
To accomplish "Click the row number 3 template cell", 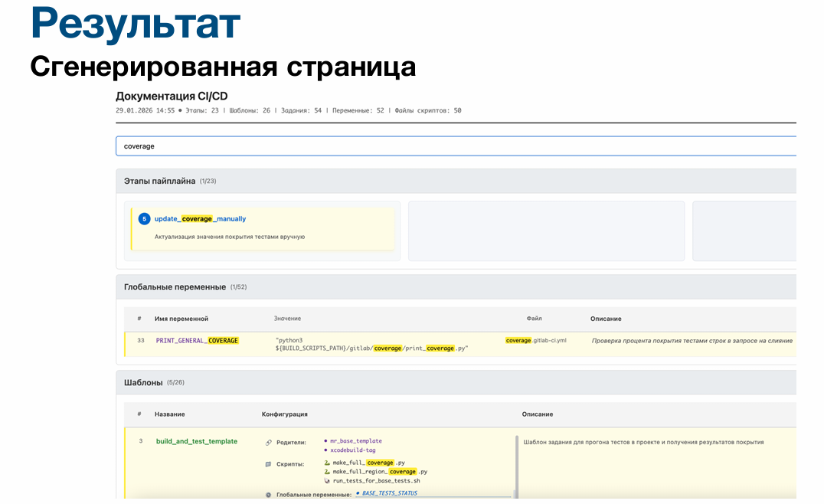I will click(x=141, y=441).
